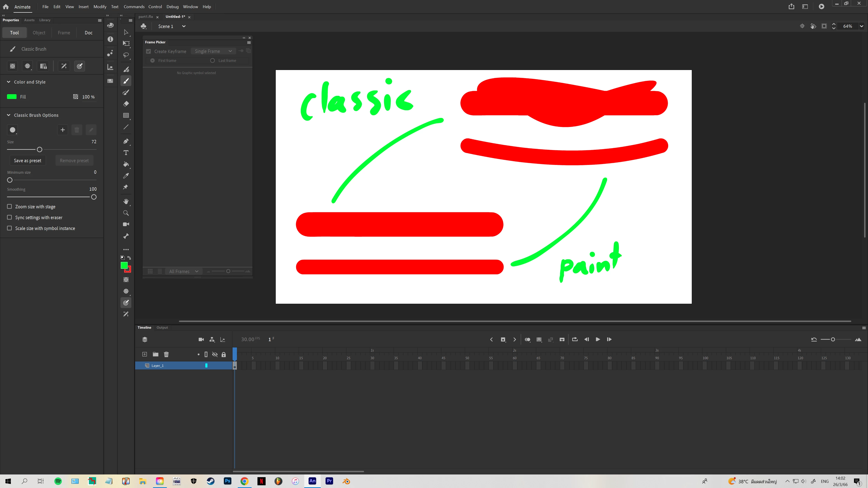868x488 pixels.
Task: Select the Rectangle tool
Action: (x=126, y=115)
